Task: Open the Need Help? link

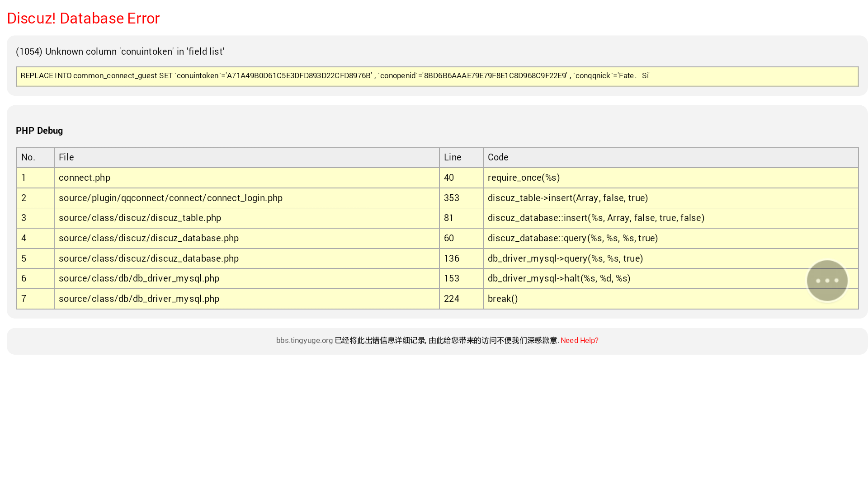Action: (x=579, y=340)
